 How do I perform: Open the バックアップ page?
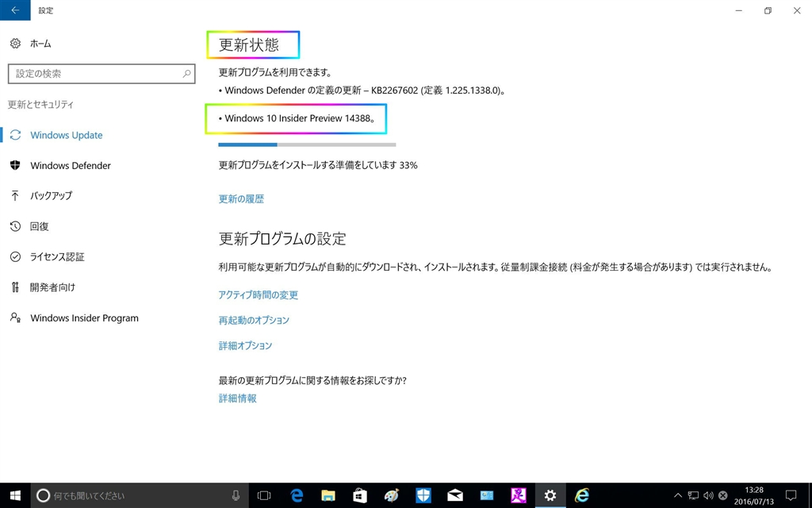(x=51, y=195)
